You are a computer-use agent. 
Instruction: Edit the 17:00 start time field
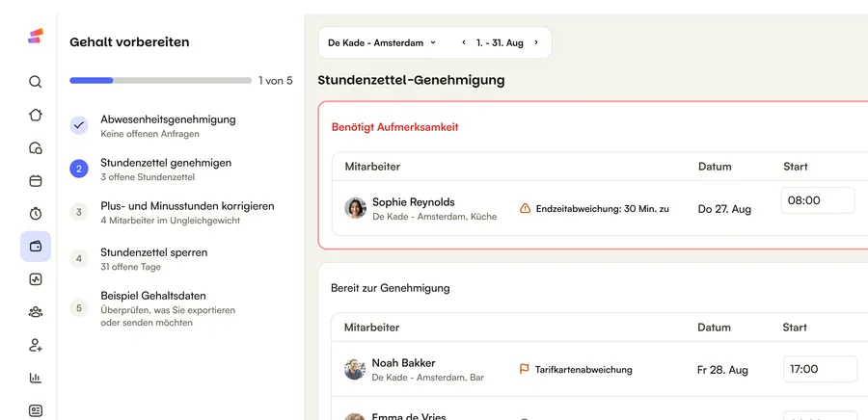click(x=820, y=369)
